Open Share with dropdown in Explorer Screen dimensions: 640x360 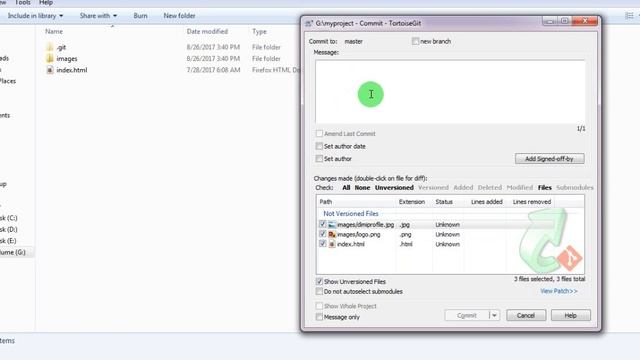pos(98,16)
